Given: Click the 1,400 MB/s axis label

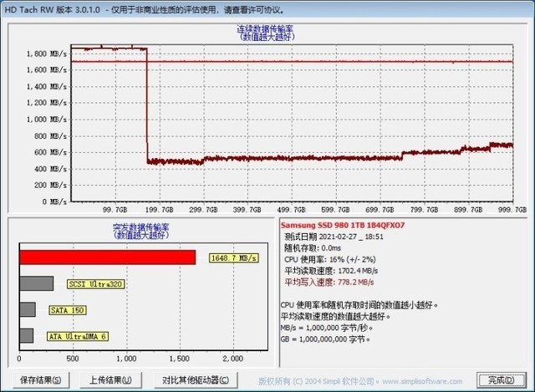Looking at the screenshot, I should (x=47, y=86).
